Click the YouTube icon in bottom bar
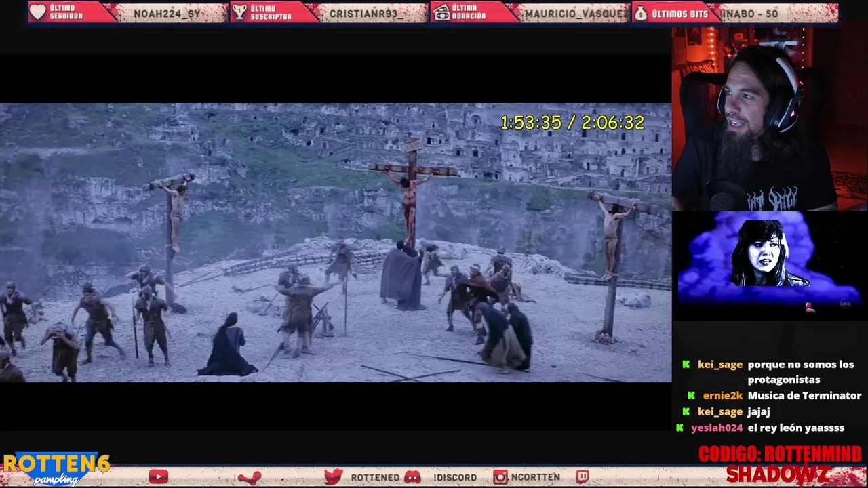 [158, 477]
